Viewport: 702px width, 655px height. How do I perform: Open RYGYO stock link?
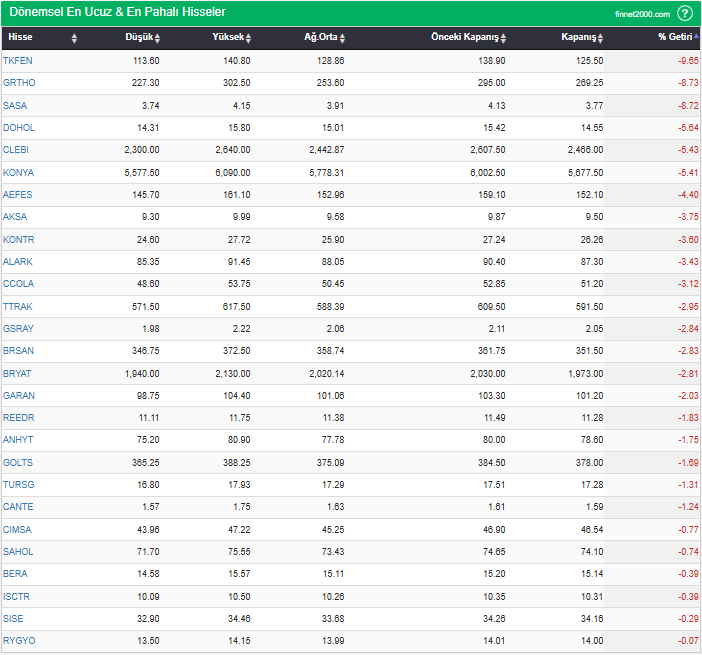point(19,641)
